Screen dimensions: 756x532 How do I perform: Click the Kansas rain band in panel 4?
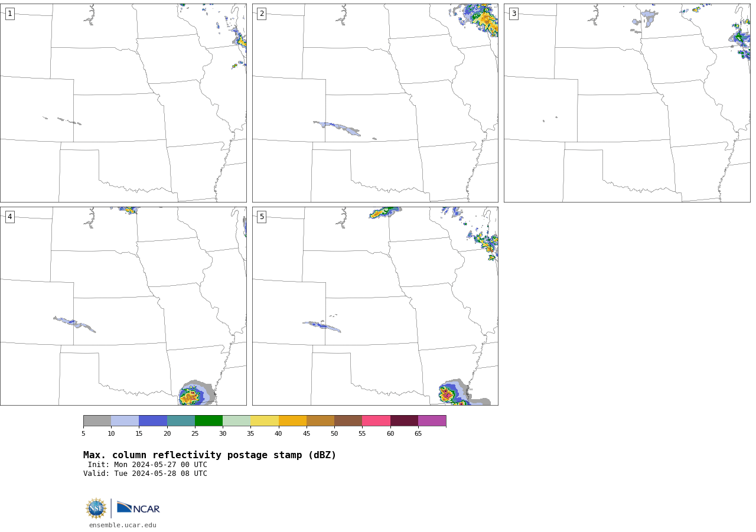74,324
